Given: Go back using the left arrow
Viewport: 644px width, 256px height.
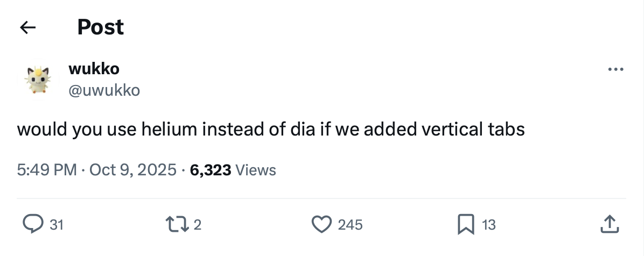Looking at the screenshot, I should [27, 27].
